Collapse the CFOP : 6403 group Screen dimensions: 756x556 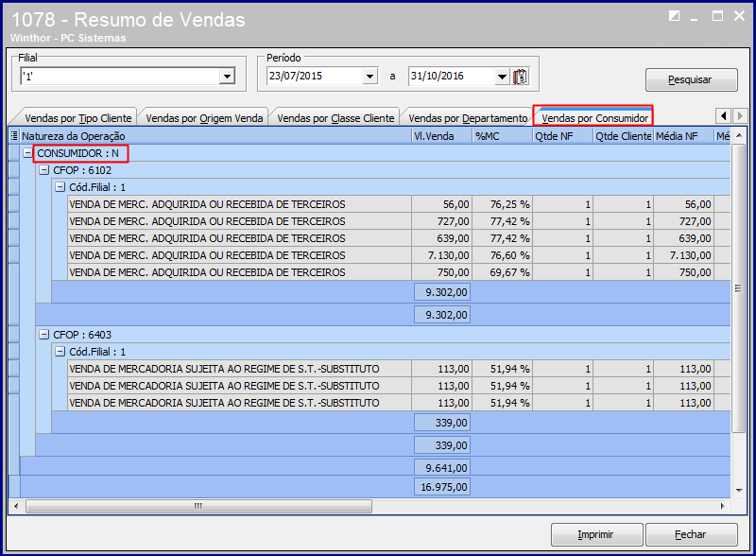[43, 335]
